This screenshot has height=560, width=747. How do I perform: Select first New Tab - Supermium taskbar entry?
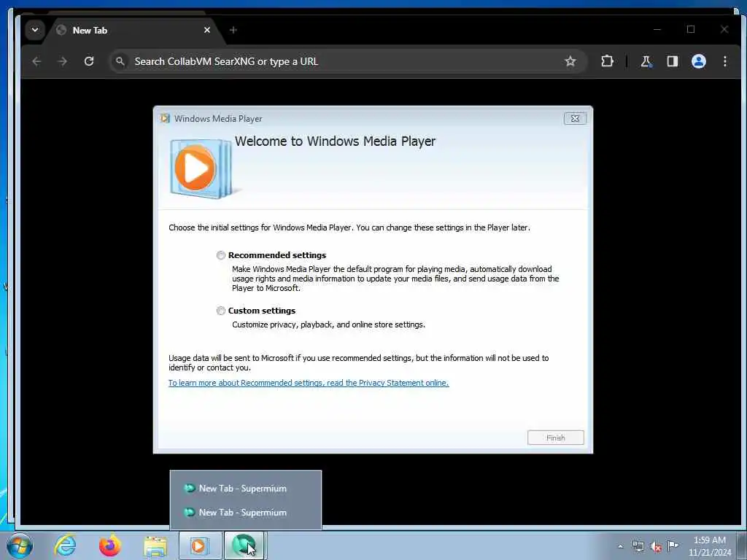[x=245, y=489]
